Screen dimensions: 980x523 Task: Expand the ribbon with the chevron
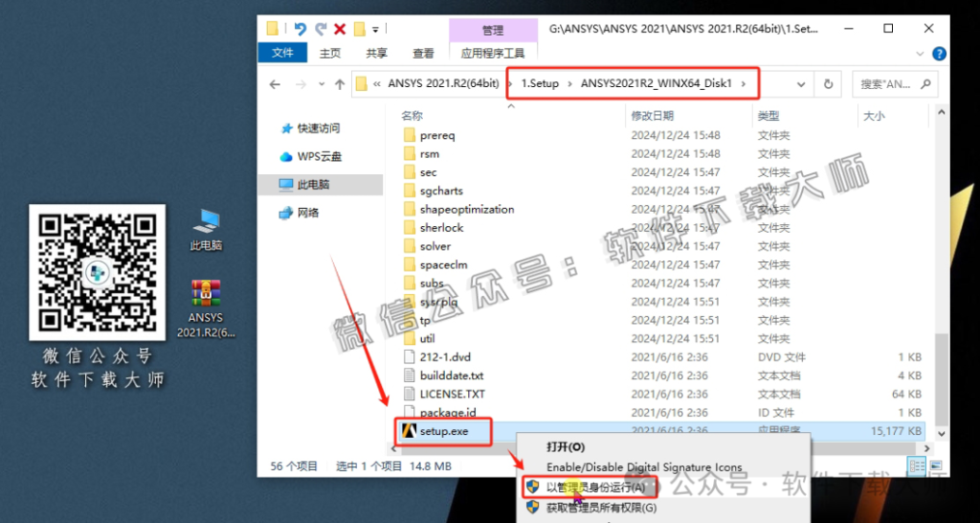[x=920, y=54]
